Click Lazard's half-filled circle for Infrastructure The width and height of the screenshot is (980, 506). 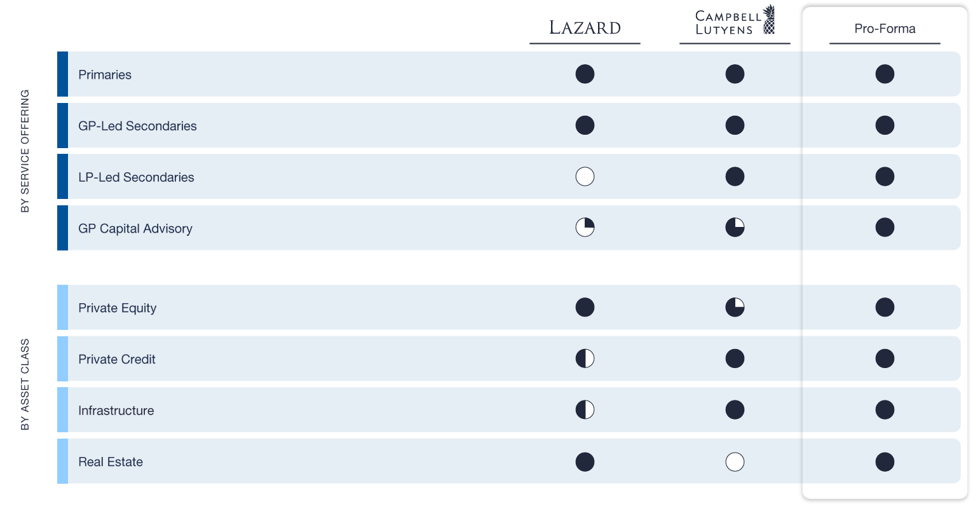585,410
